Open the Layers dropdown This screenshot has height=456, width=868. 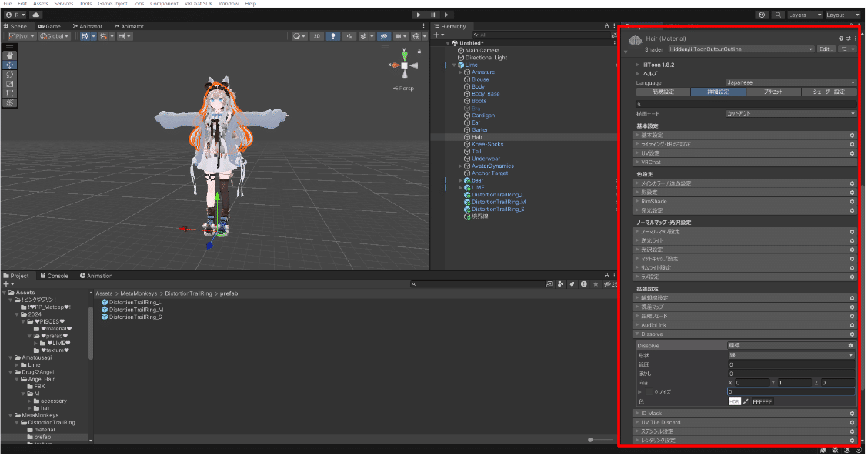pyautogui.click(x=804, y=15)
